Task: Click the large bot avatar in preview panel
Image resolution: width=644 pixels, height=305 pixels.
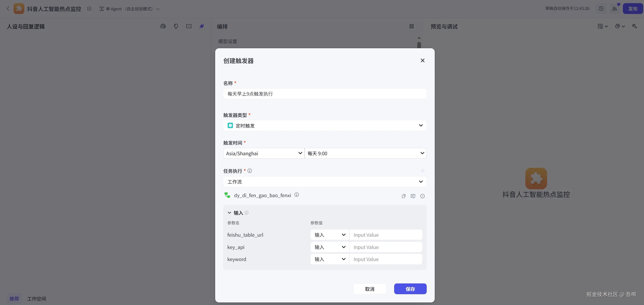Action: (x=536, y=179)
